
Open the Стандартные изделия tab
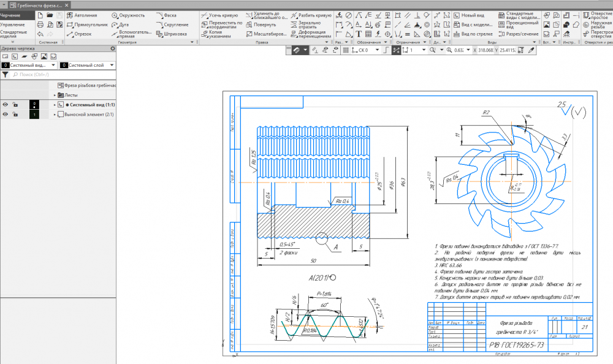(x=13, y=34)
